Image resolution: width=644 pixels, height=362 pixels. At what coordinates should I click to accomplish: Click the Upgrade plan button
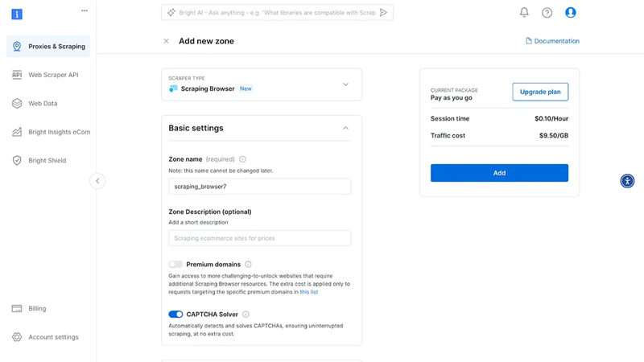pos(540,92)
